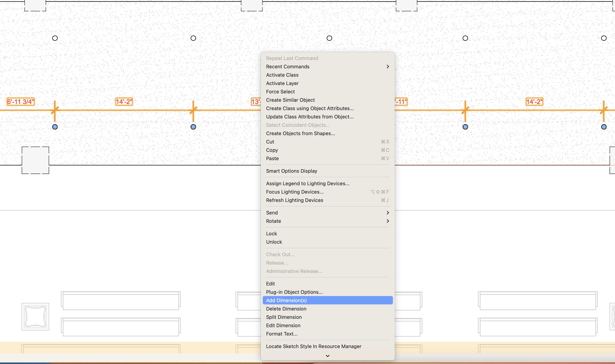The image size is (615, 364).
Task: Click Lock in the context menu
Action: (x=271, y=233)
